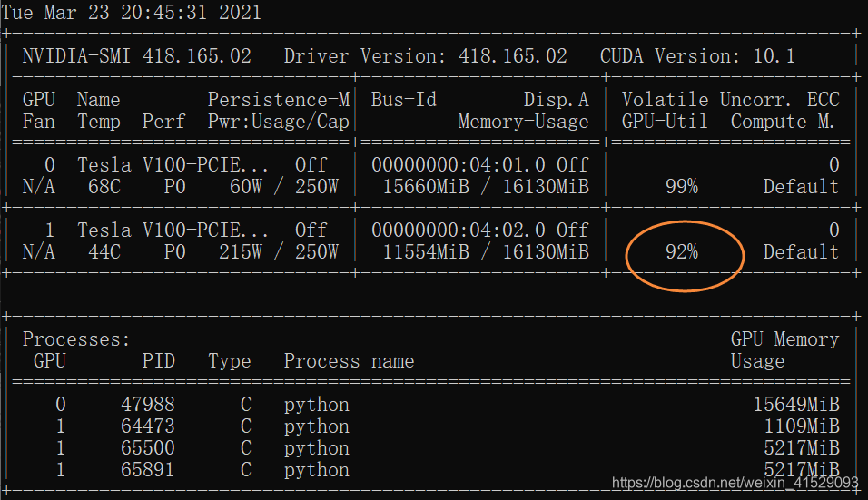
Task: Click CUDA Version: 10.1 text
Action: [x=697, y=56]
